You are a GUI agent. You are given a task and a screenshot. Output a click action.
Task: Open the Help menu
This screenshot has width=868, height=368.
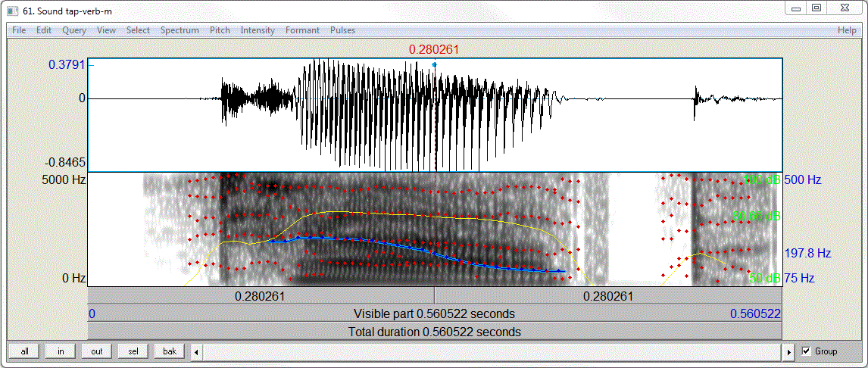847,30
